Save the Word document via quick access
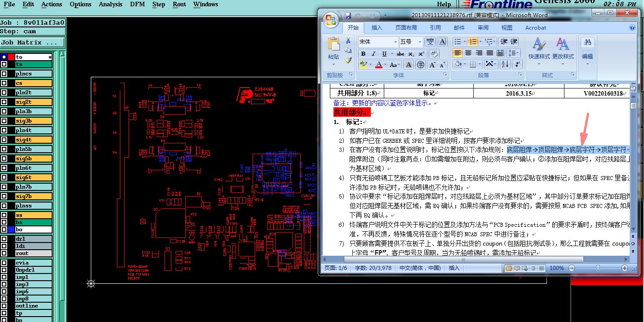The height and width of the screenshot is (322, 644). click(x=348, y=15)
